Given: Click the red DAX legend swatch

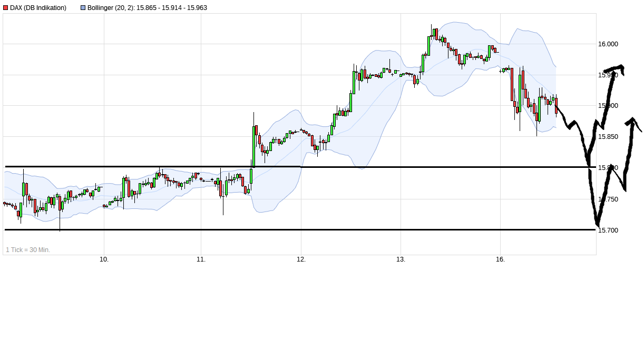Looking at the screenshot, I should (x=5, y=8).
